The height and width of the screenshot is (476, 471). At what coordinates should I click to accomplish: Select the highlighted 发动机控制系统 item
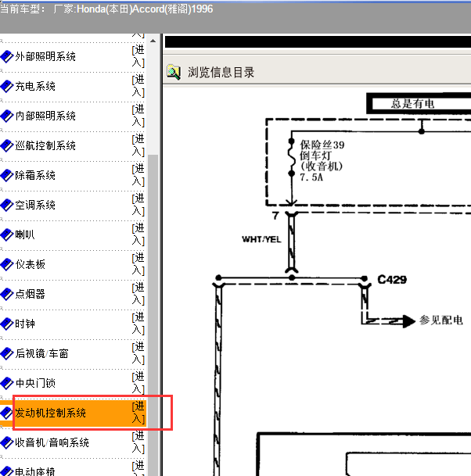pyautogui.click(x=50, y=413)
